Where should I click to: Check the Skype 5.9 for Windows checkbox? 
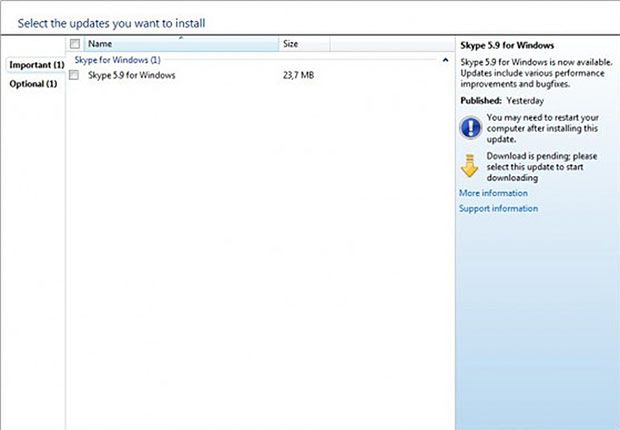pyautogui.click(x=74, y=75)
